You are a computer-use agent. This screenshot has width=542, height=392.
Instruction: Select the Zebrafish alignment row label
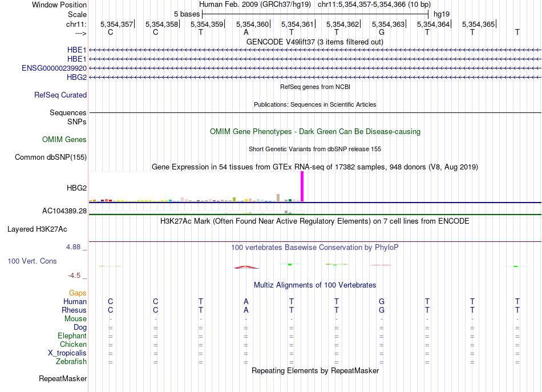(71, 361)
